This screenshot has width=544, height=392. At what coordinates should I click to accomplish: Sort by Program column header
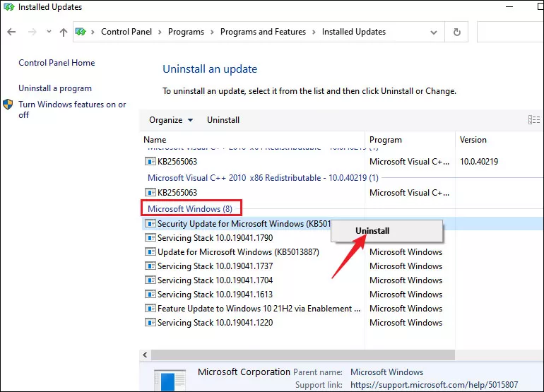tap(386, 140)
